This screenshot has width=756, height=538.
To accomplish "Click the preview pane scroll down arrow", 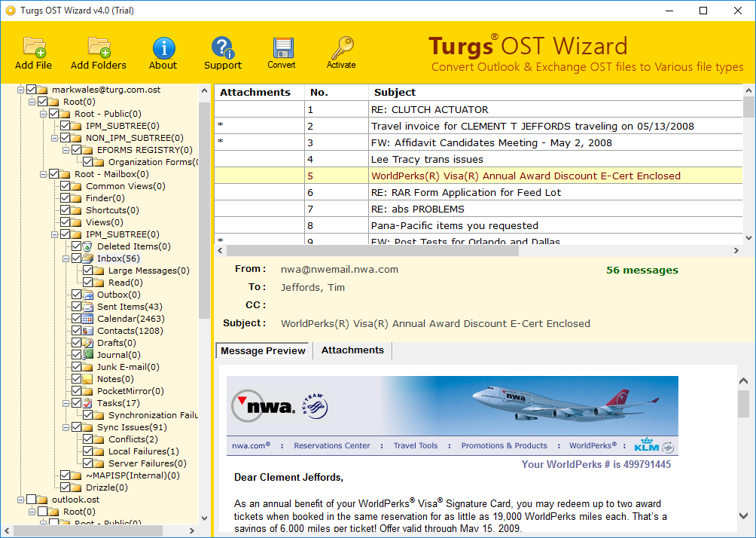I will click(743, 515).
